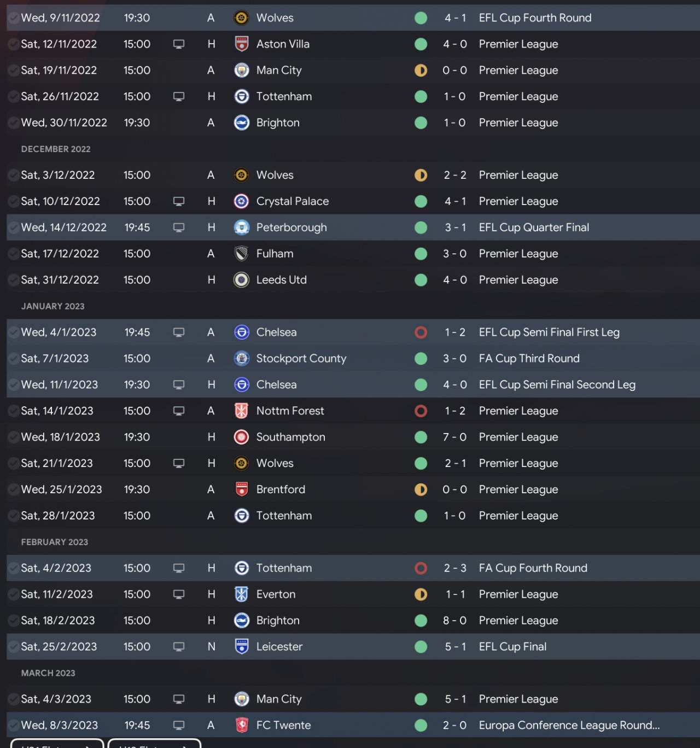Click the FC Twente club badge
Viewport: 700px width, 748px height.
(x=241, y=725)
